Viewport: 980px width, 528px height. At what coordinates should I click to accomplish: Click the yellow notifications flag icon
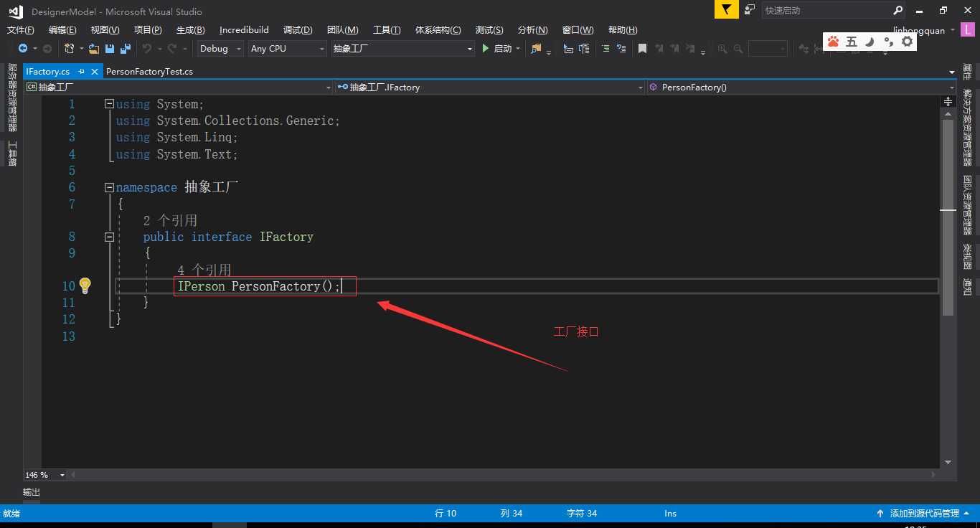[727, 10]
